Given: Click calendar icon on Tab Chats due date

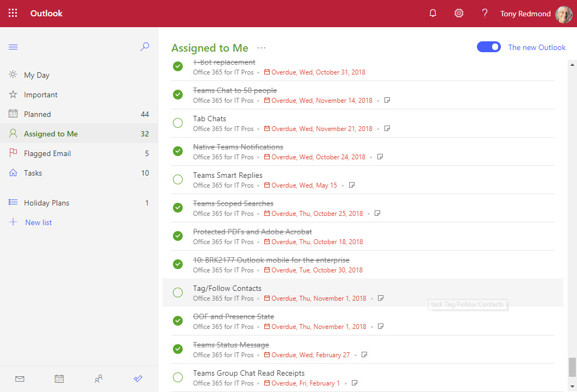Looking at the screenshot, I should (267, 128).
